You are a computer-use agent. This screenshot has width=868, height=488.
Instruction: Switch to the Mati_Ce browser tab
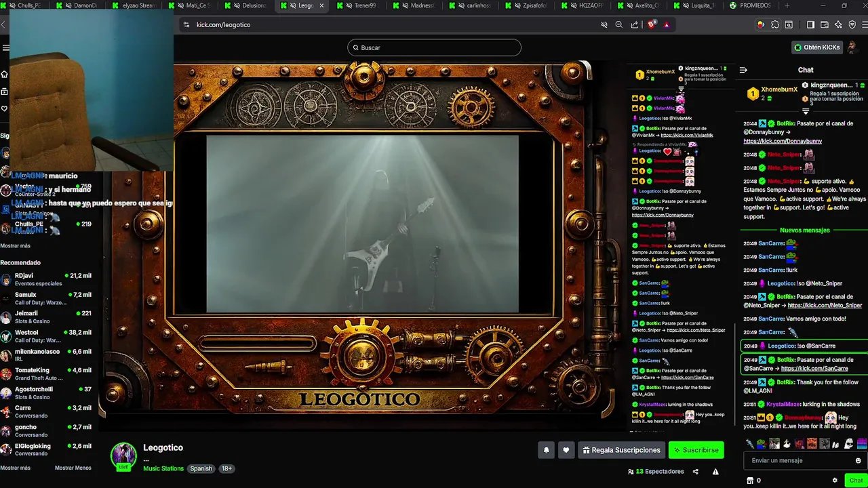(191, 5)
